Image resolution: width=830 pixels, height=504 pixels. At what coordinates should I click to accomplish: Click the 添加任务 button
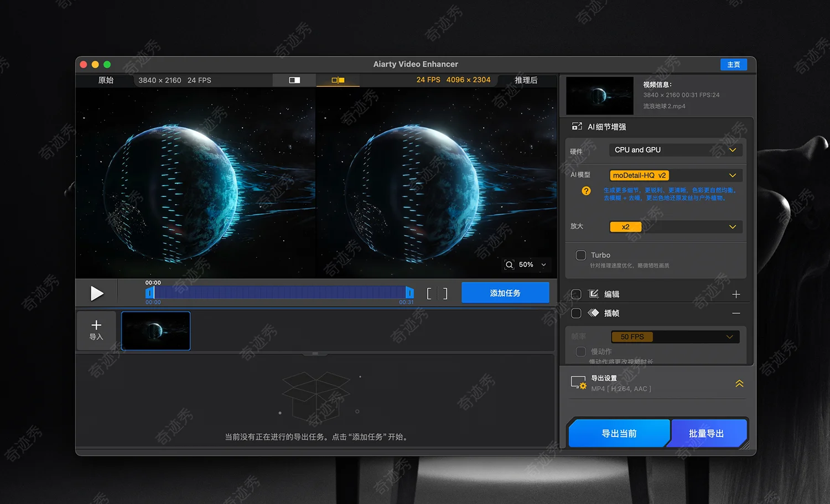[x=505, y=292]
